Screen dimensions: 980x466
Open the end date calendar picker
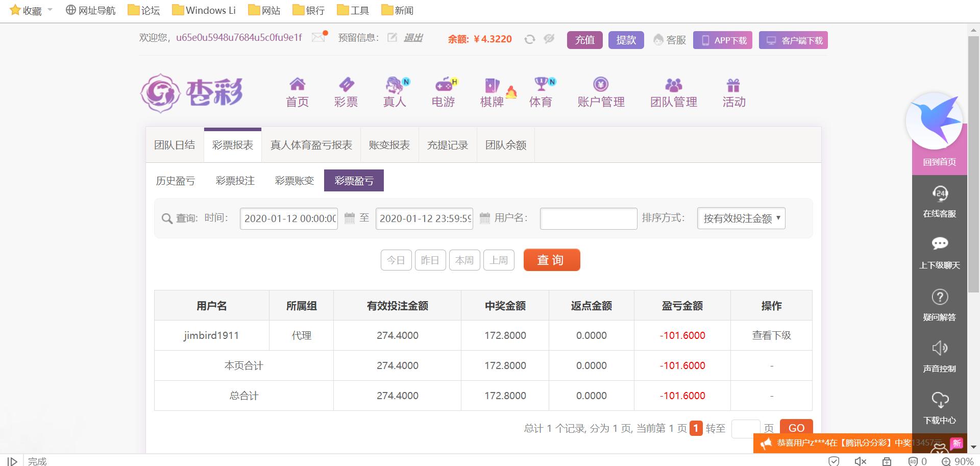pos(485,218)
